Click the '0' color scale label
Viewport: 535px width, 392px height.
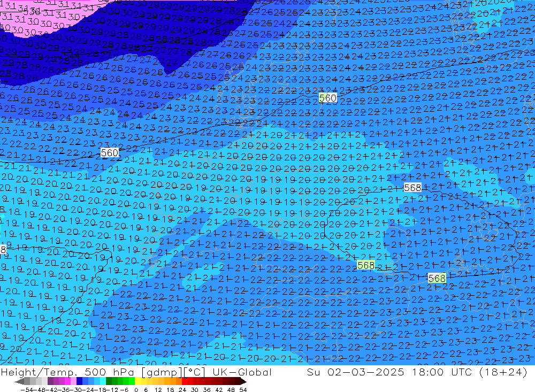(x=136, y=390)
